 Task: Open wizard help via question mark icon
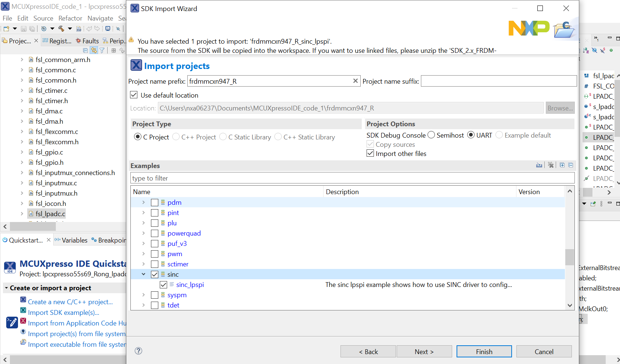click(x=138, y=351)
